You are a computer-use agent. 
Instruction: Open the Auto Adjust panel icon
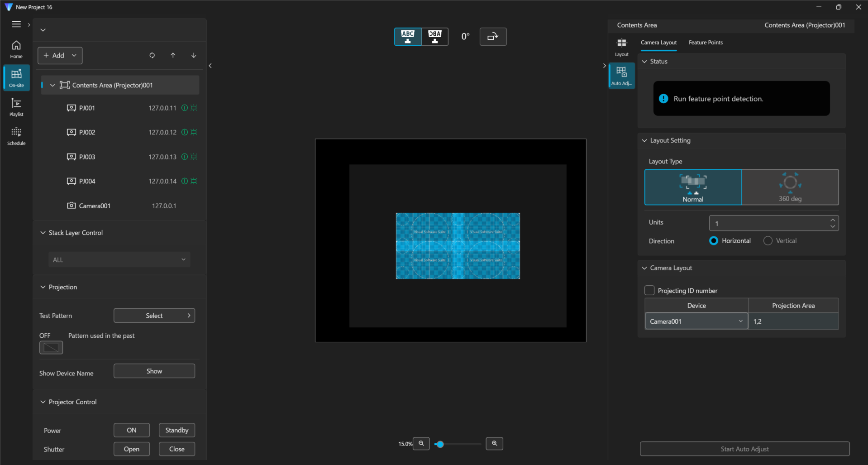tap(621, 75)
